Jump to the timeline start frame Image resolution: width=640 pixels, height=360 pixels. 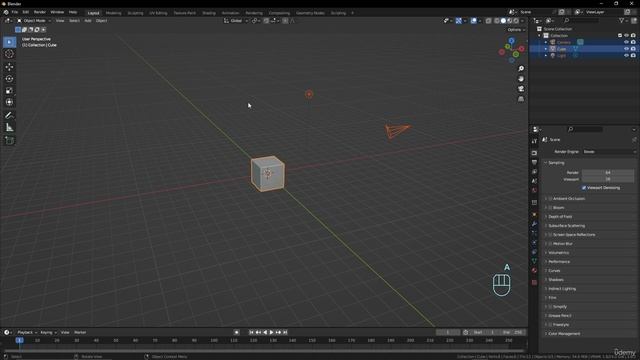coord(251,332)
